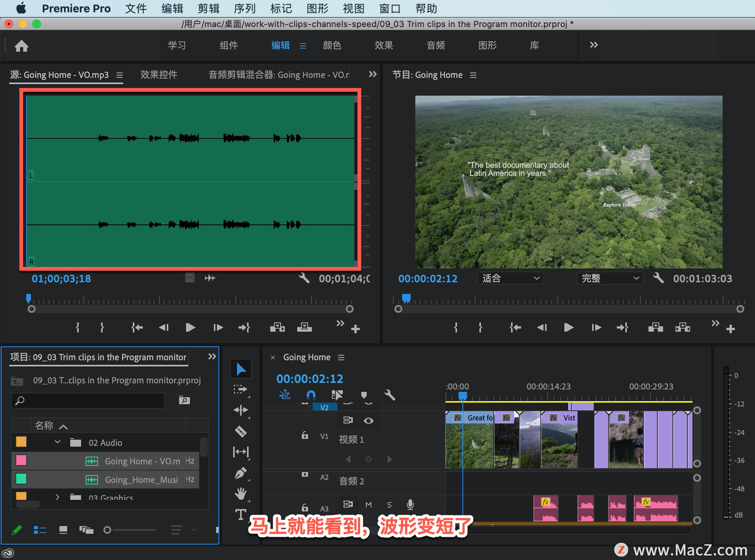Open timeline display settings wrench
The image size is (755, 560).
point(389,395)
